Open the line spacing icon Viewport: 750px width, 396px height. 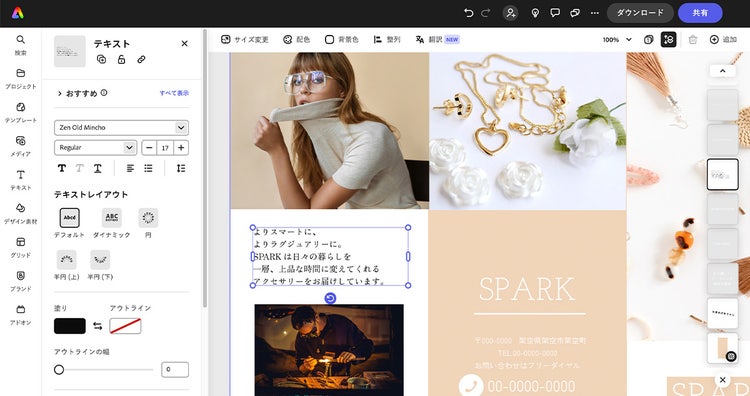point(181,168)
